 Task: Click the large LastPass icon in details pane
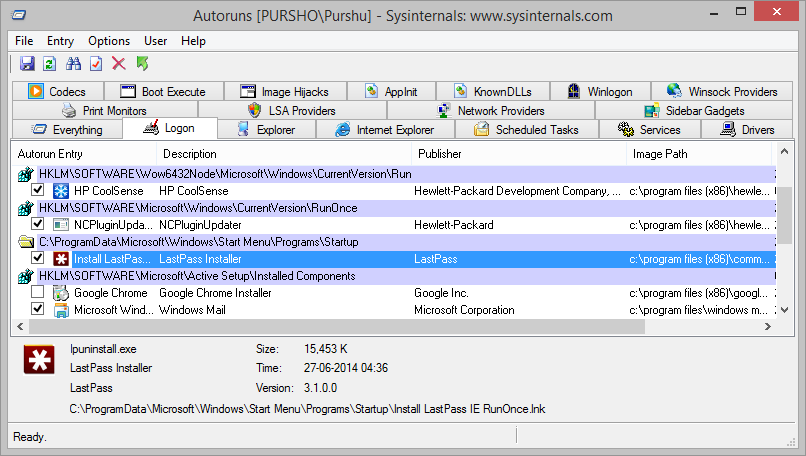[39, 359]
